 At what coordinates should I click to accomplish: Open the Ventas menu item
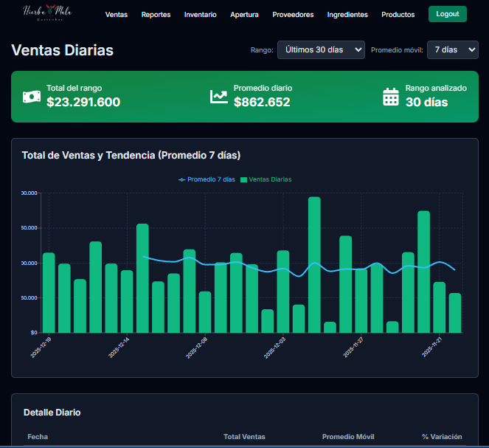tap(117, 15)
